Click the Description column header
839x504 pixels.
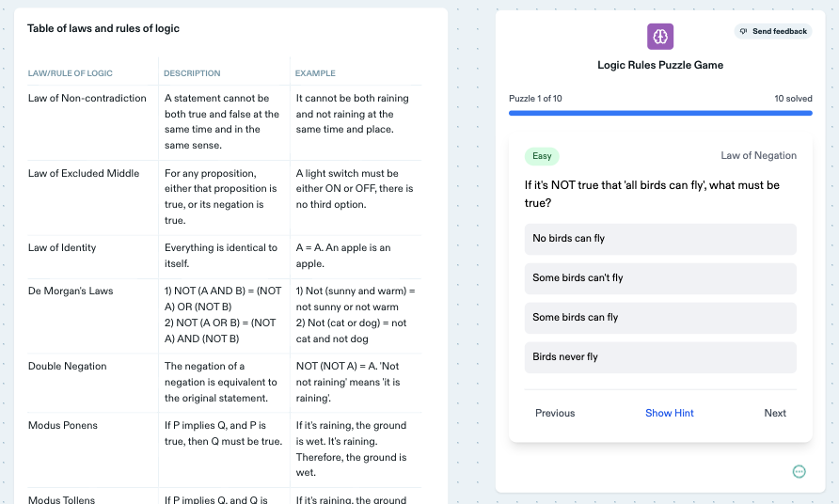tap(192, 73)
